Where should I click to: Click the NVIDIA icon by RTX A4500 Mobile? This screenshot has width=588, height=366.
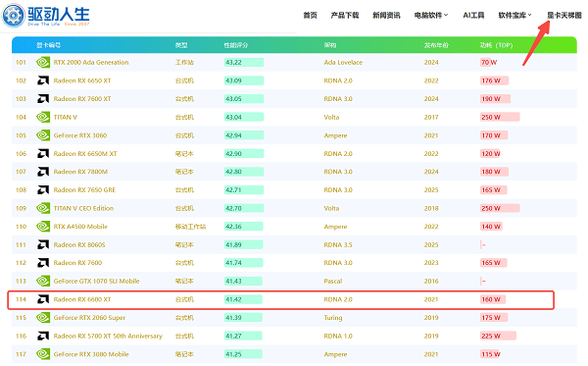click(x=43, y=227)
